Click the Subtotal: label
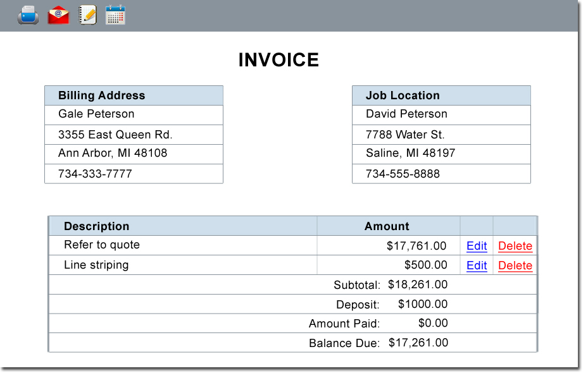Viewport: 588px width, 378px height. tap(357, 285)
